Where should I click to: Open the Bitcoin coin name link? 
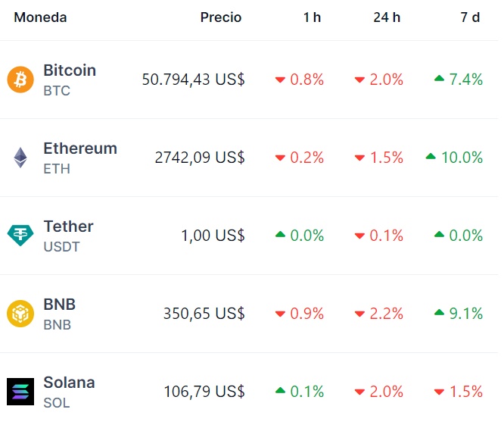[70, 70]
